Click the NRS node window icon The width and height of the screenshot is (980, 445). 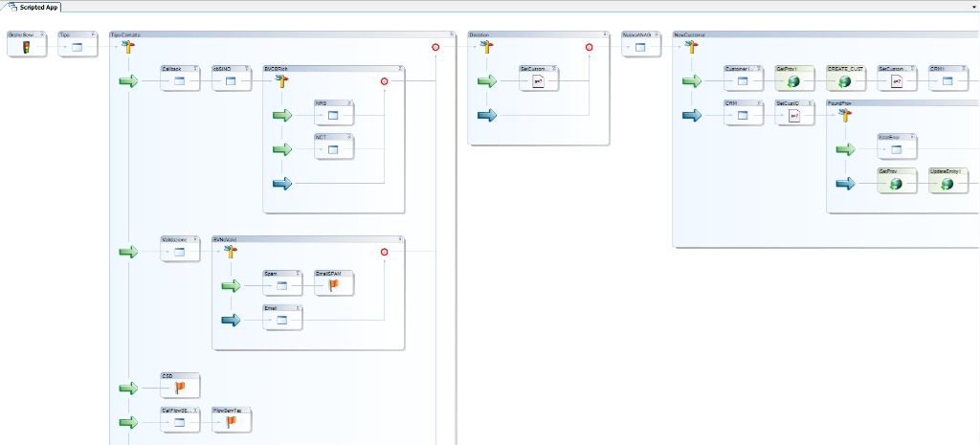click(x=333, y=115)
